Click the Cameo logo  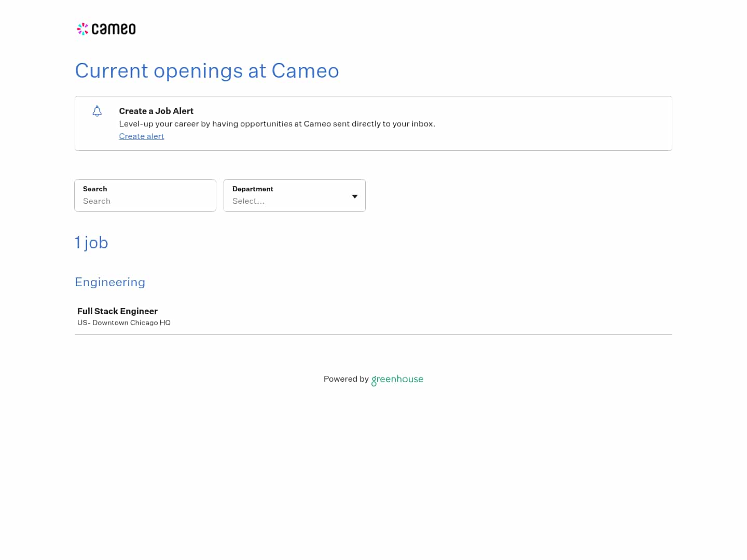106,29
